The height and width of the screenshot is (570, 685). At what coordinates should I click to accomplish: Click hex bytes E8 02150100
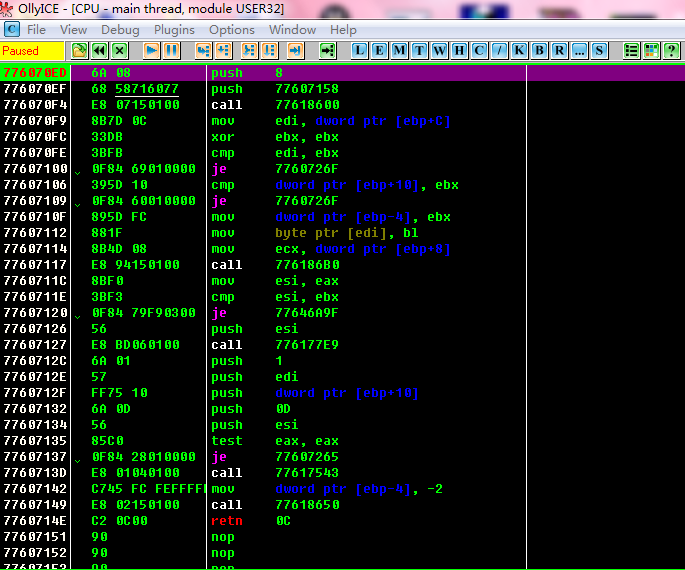coord(135,505)
